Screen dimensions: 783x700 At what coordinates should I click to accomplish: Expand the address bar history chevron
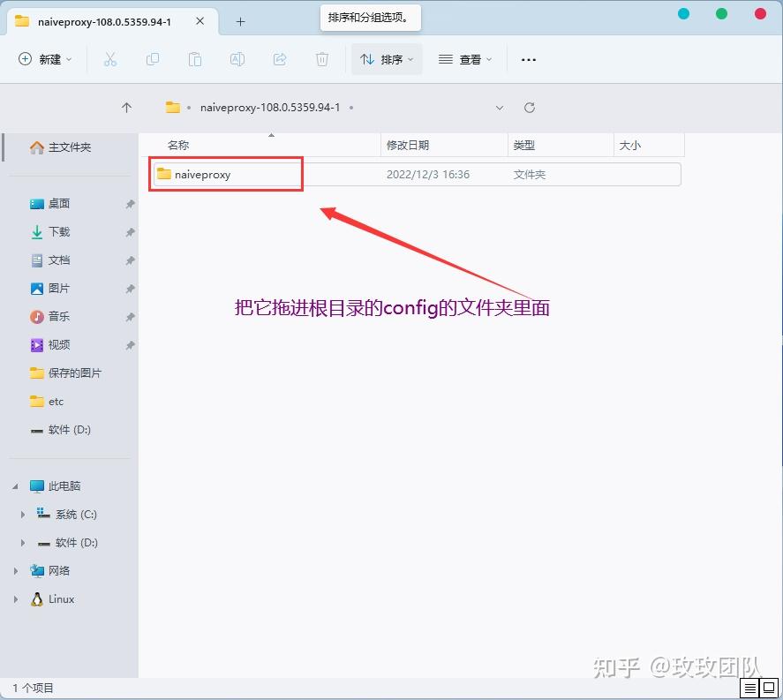click(500, 108)
